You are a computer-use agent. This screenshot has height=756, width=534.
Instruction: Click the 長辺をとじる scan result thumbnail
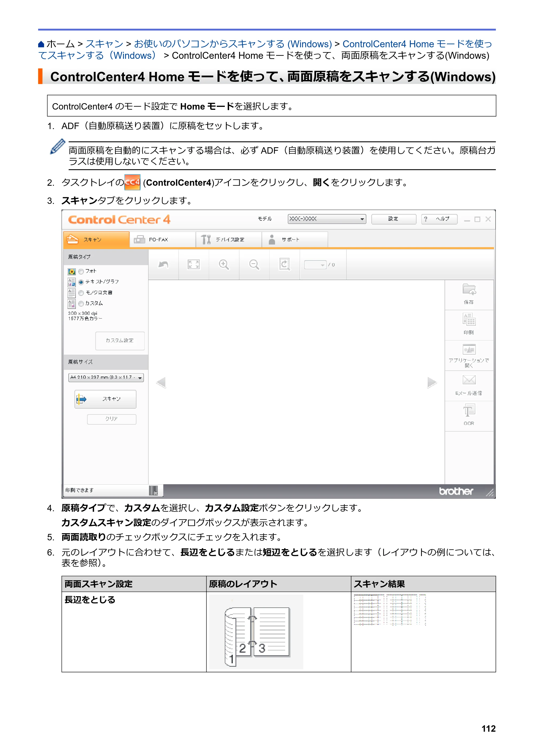tap(390, 610)
